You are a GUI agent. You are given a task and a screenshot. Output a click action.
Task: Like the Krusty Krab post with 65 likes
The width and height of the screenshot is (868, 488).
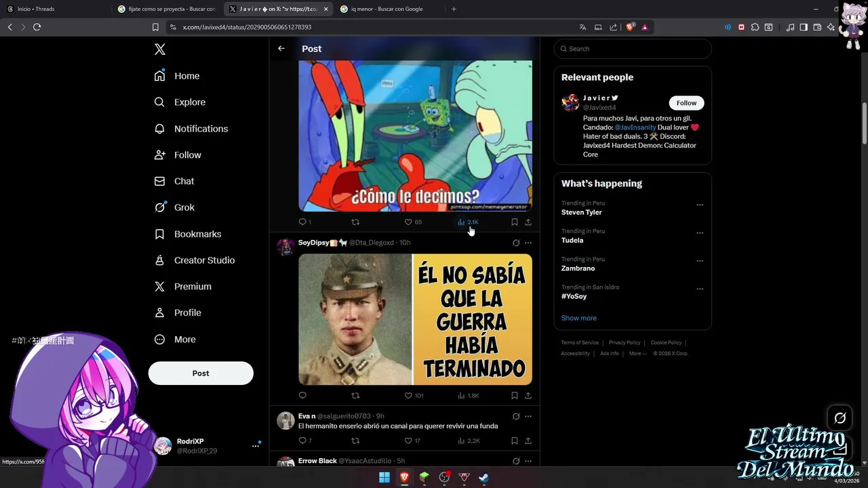413,222
